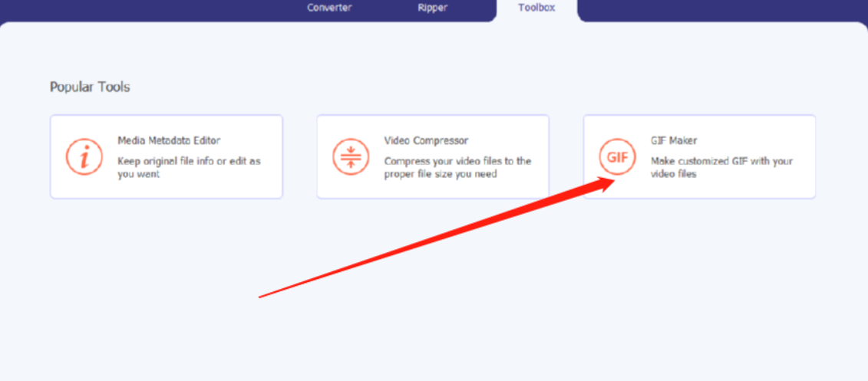This screenshot has height=381, width=868.
Task: Select the Toolbox tab
Action: click(x=536, y=8)
